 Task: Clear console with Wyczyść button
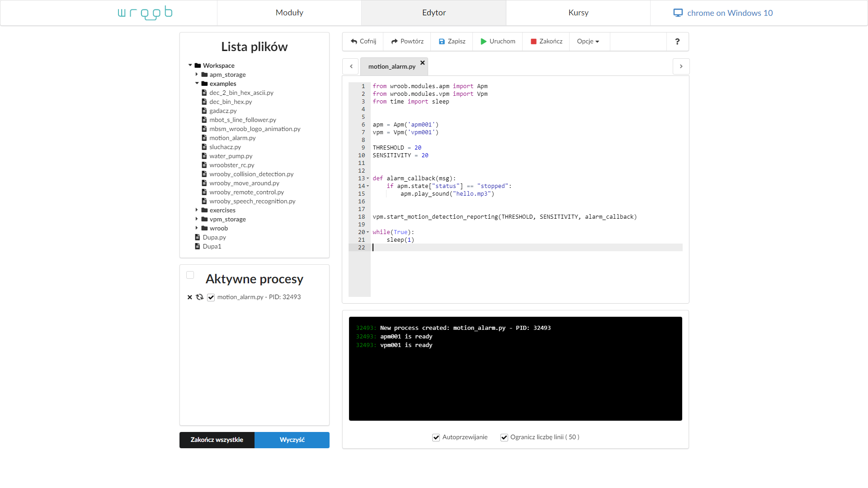point(292,440)
